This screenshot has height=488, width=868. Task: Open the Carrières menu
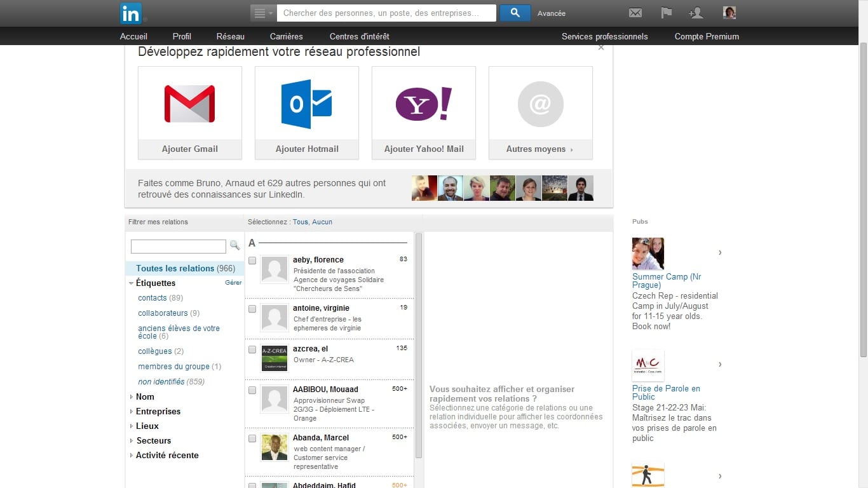pos(286,36)
